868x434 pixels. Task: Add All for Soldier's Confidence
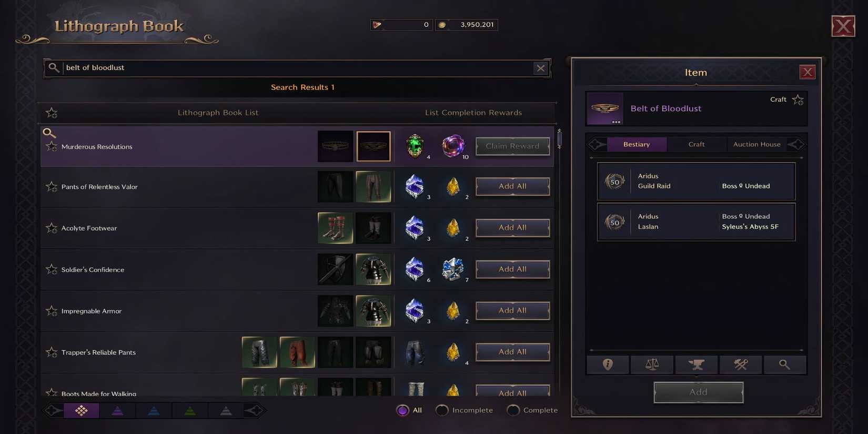513,269
